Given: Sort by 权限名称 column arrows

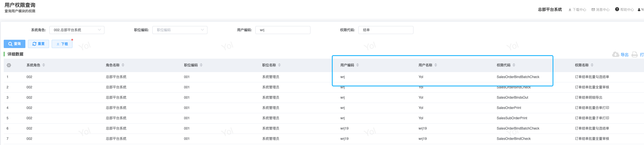Looking at the screenshot, I should click(x=592, y=65).
